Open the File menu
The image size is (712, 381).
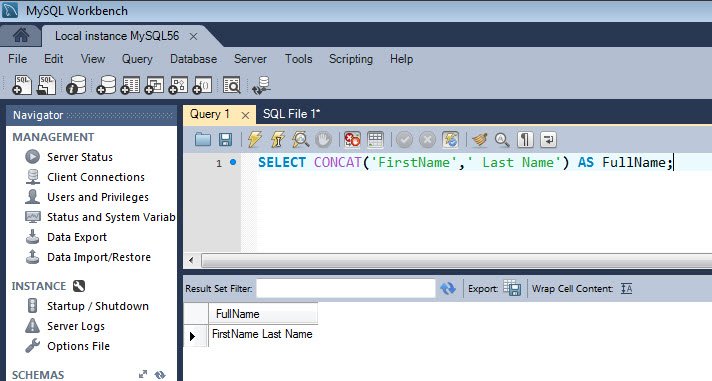tap(18, 59)
